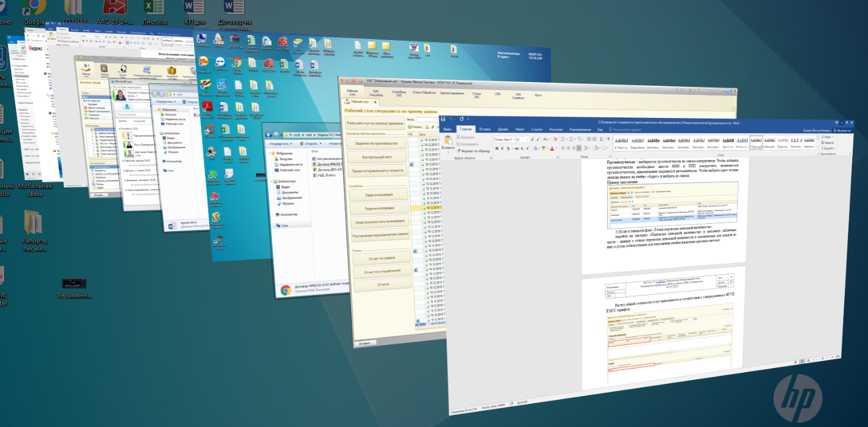Click the Отчет по заявке button

pyautogui.click(x=381, y=257)
